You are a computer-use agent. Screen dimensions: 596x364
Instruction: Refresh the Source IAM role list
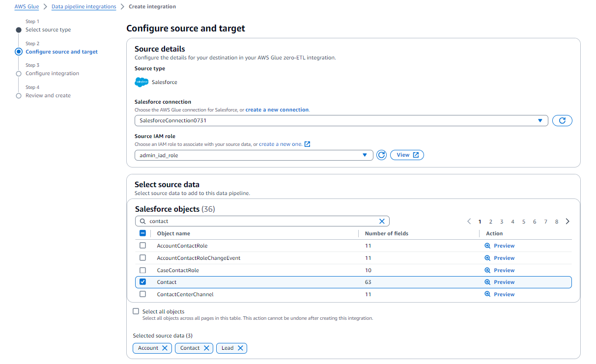(382, 155)
